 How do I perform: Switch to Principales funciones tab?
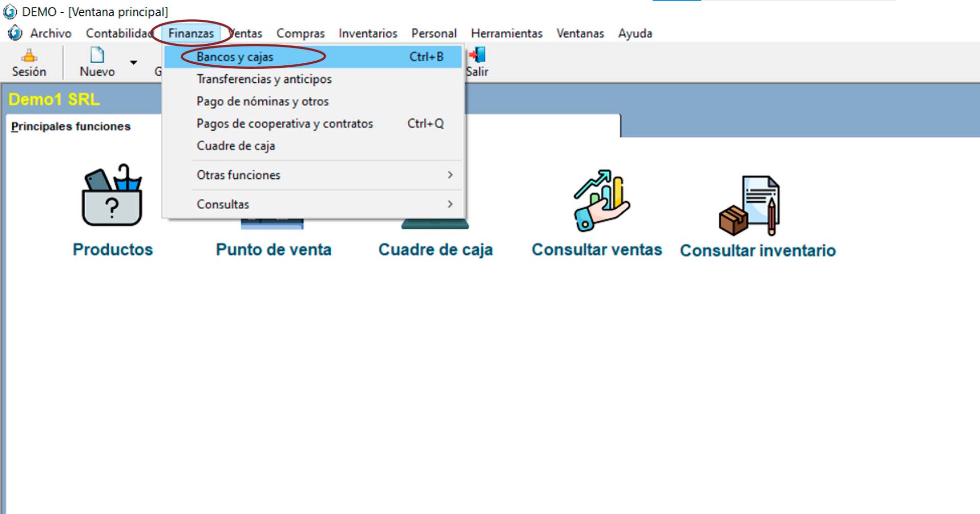pyautogui.click(x=71, y=127)
